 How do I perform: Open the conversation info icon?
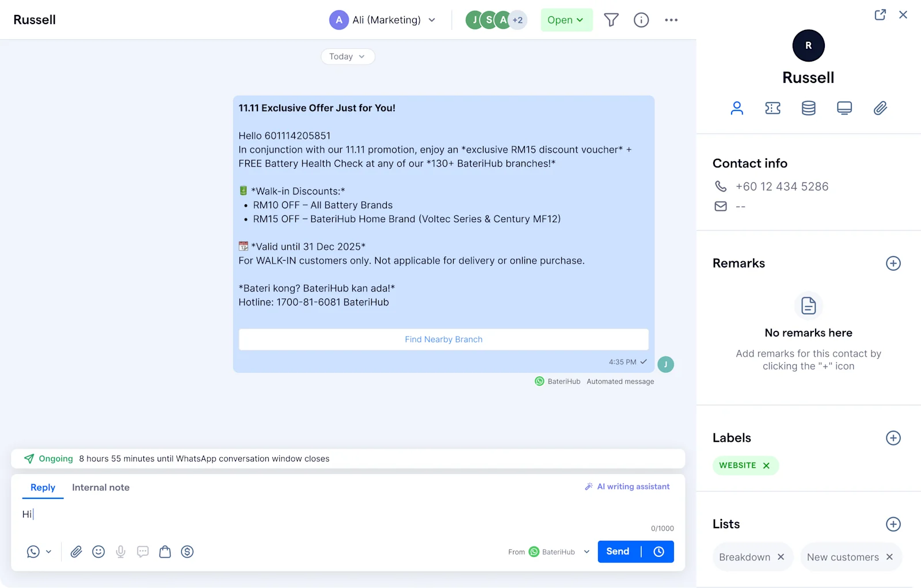point(641,20)
